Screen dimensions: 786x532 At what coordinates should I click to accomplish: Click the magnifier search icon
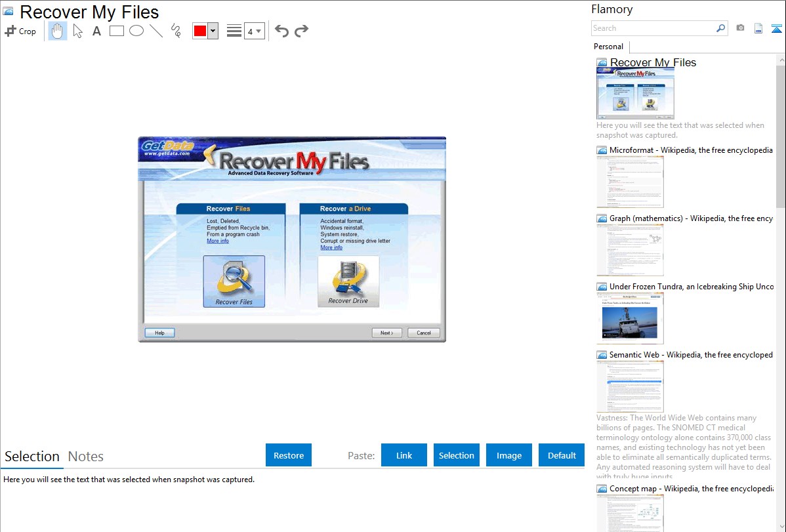coord(720,28)
